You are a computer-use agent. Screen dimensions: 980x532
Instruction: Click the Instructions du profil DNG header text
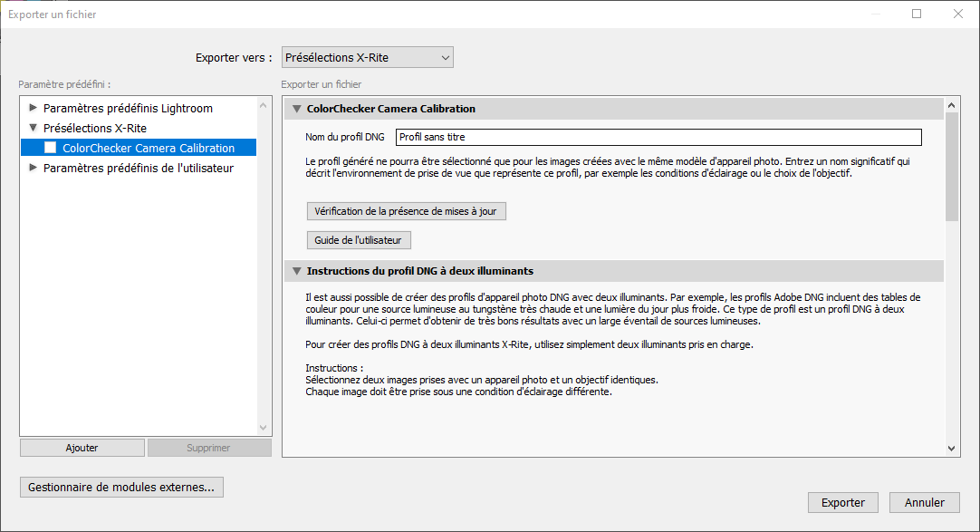(420, 271)
